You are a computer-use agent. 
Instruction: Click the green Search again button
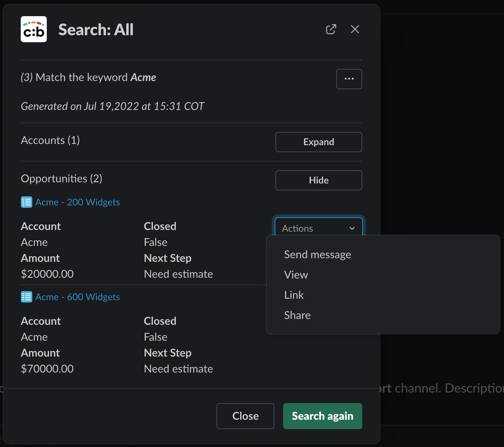coord(322,416)
